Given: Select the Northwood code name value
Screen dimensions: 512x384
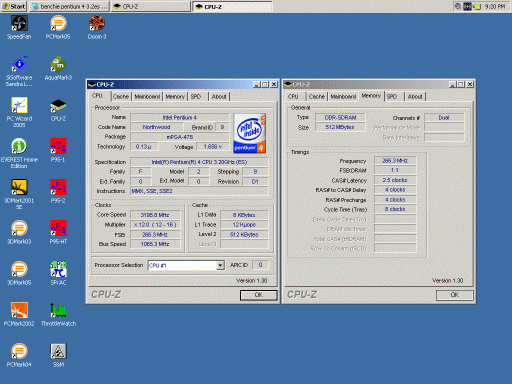Looking at the screenshot, I should tap(157, 127).
